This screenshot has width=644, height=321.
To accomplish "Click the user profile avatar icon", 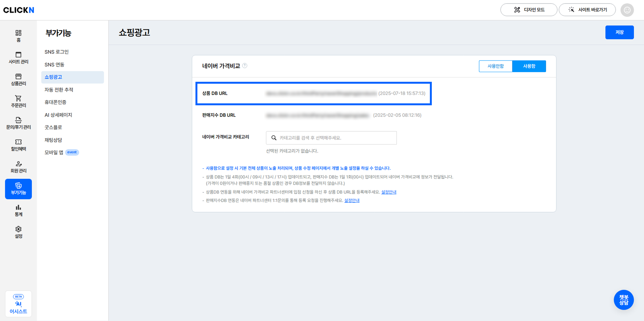I will click(627, 10).
